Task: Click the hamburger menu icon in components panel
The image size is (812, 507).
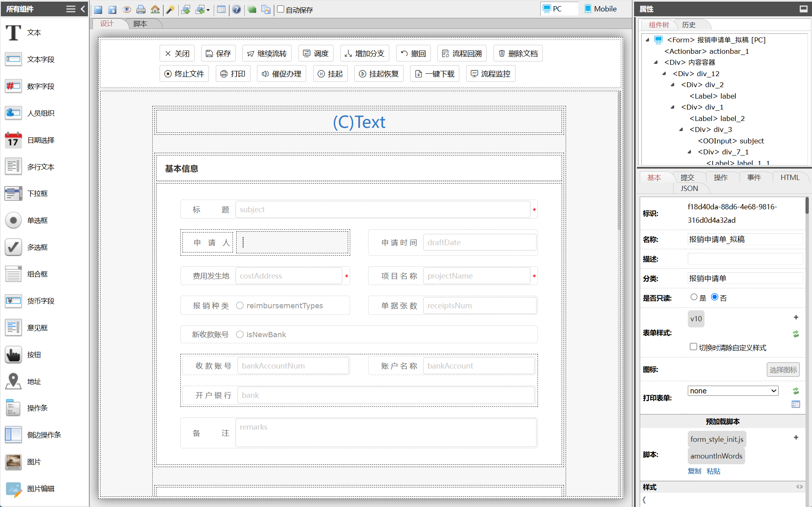Action: pos(70,9)
